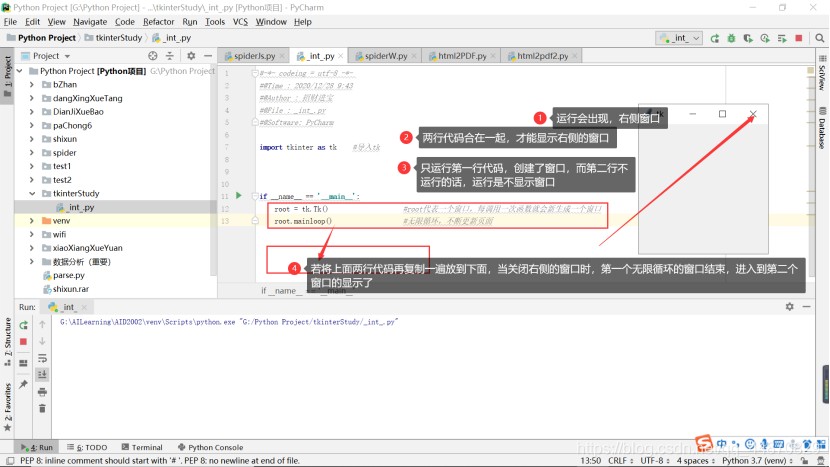Pin the Run tab with pin icon

23,384
